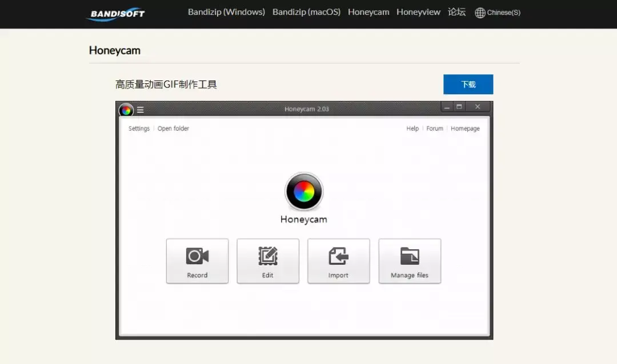Navigate to Bandizip (Windows) menu item
Screen dimensions: 617x364
[x=226, y=11]
